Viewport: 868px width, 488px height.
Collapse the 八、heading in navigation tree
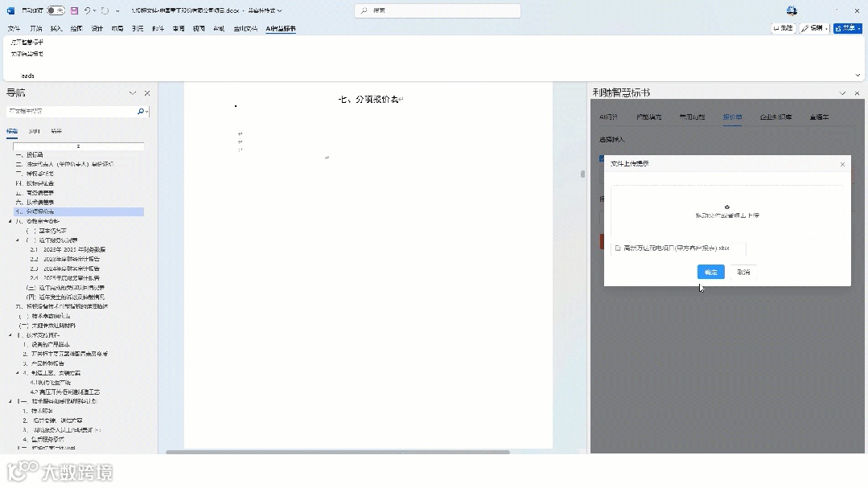click(x=10, y=221)
